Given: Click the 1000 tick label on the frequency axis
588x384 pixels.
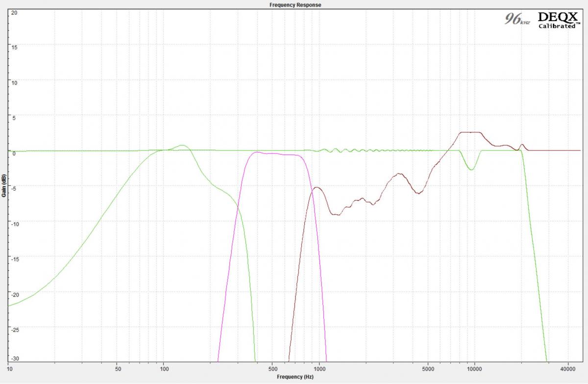Looking at the screenshot, I should (319, 367).
